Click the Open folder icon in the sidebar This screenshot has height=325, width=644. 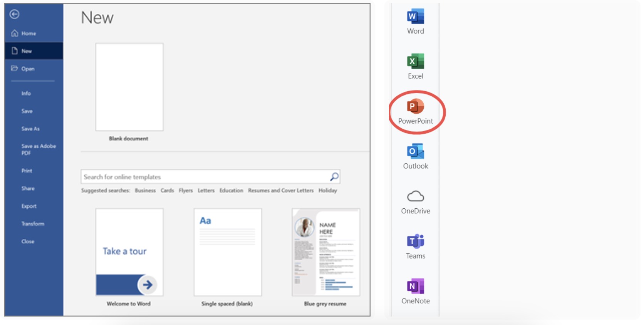click(x=15, y=68)
